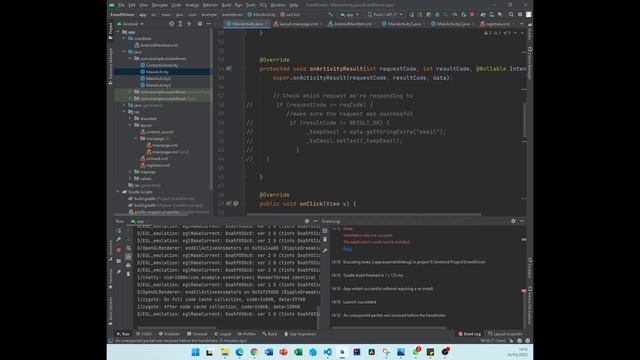The height and width of the screenshot is (360, 640).
Task: Click the override gutter icon beside onActivityResult
Action: click(229, 69)
